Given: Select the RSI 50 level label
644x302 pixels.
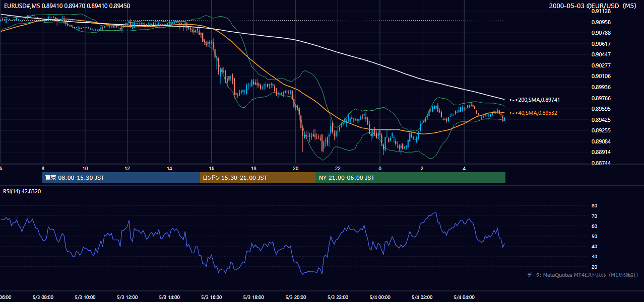Looking at the screenshot, I should 594,236.
